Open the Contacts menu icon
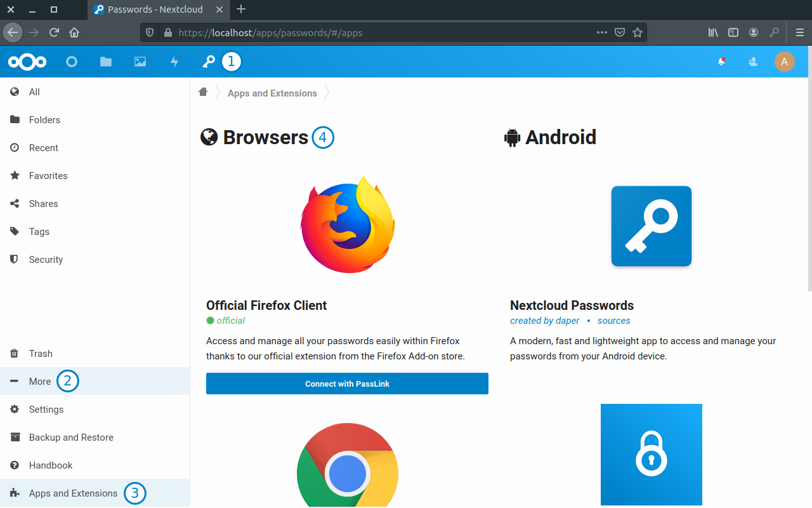Image resolution: width=812 pixels, height=508 pixels. coord(753,62)
